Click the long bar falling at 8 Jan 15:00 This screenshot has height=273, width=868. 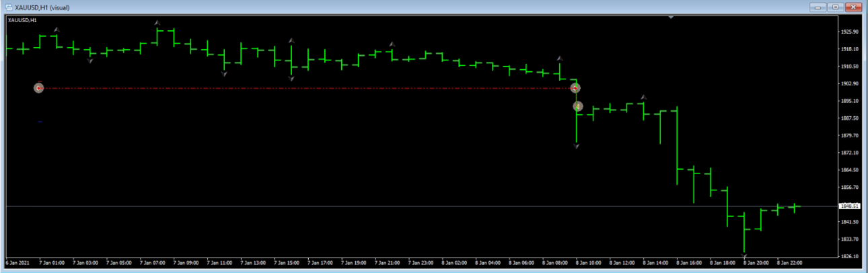click(677, 145)
